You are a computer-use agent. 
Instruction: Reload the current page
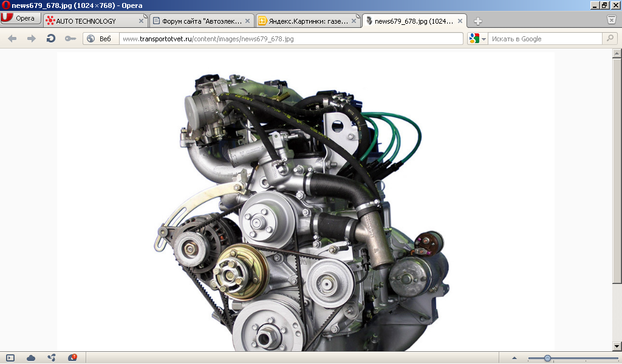pyautogui.click(x=51, y=38)
